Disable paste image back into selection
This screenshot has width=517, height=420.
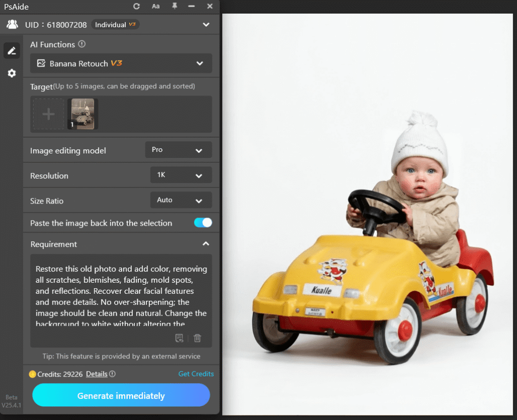point(202,222)
